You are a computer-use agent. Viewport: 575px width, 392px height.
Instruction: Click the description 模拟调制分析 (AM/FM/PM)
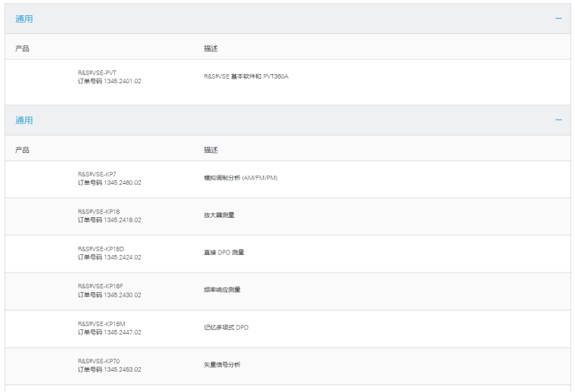[x=241, y=178]
